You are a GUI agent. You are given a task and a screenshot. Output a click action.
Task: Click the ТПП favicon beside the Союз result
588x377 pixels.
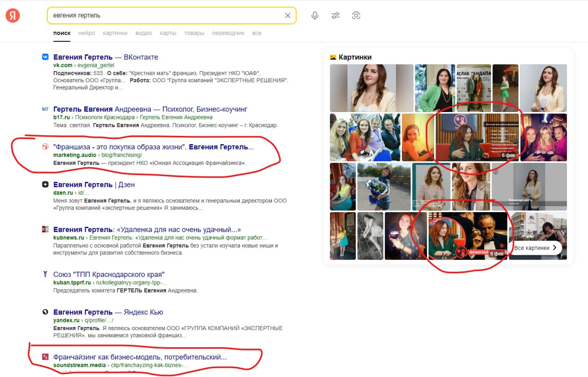click(x=45, y=275)
